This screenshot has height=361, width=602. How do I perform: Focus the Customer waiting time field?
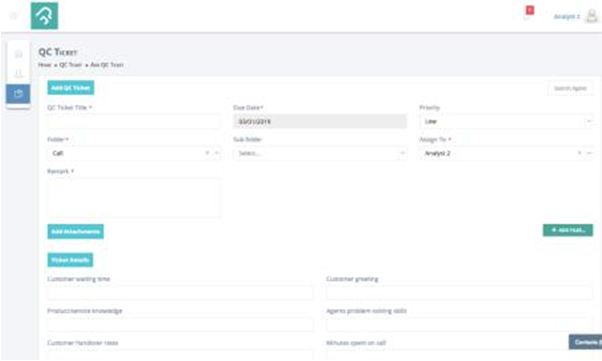(180, 293)
